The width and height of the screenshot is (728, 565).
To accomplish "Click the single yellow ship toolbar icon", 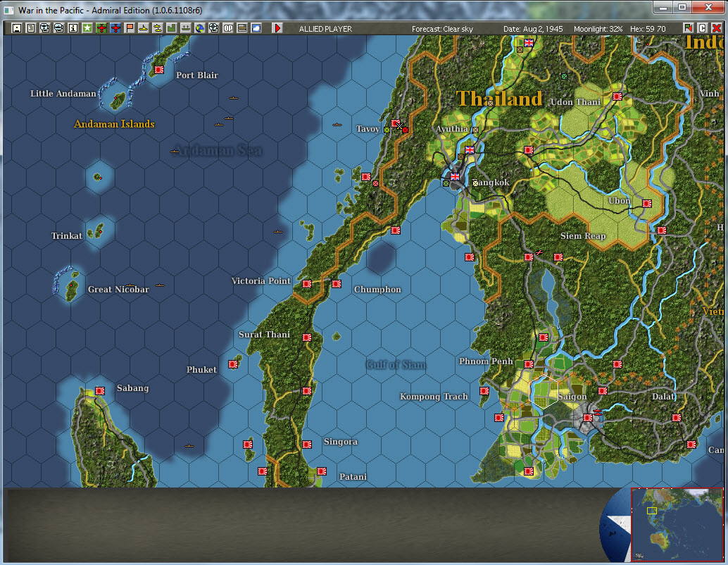I will click(x=144, y=28).
